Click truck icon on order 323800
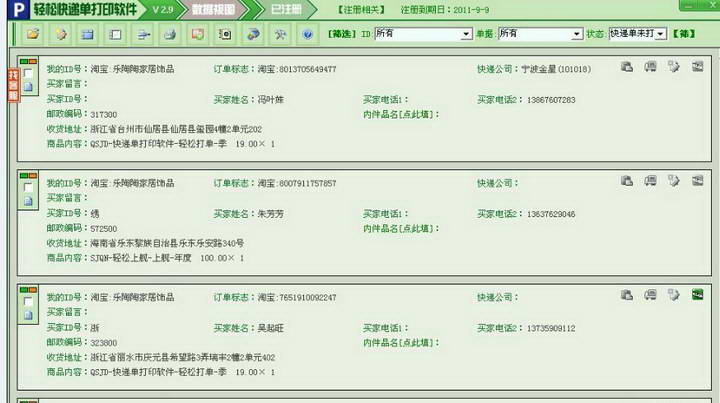The width and height of the screenshot is (720, 403). tap(650, 295)
